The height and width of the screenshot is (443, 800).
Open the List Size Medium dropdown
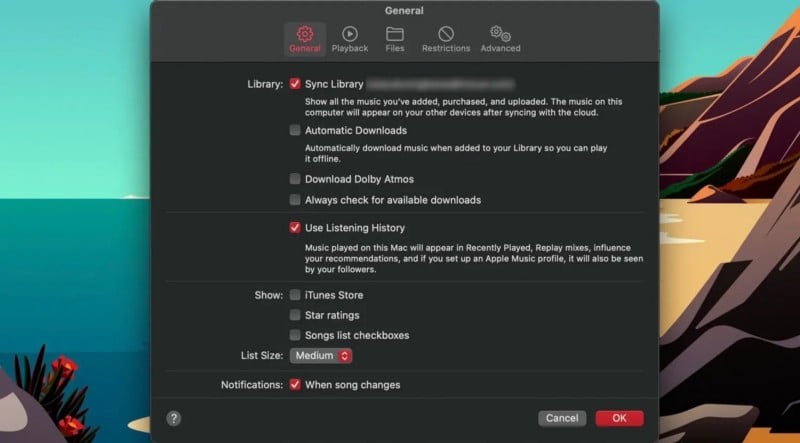321,356
